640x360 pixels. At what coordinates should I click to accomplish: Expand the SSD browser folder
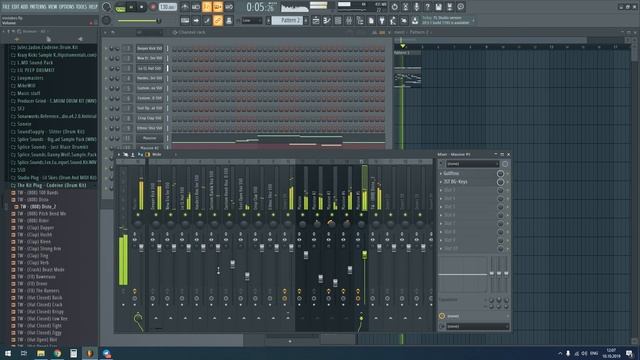[x=21, y=170]
